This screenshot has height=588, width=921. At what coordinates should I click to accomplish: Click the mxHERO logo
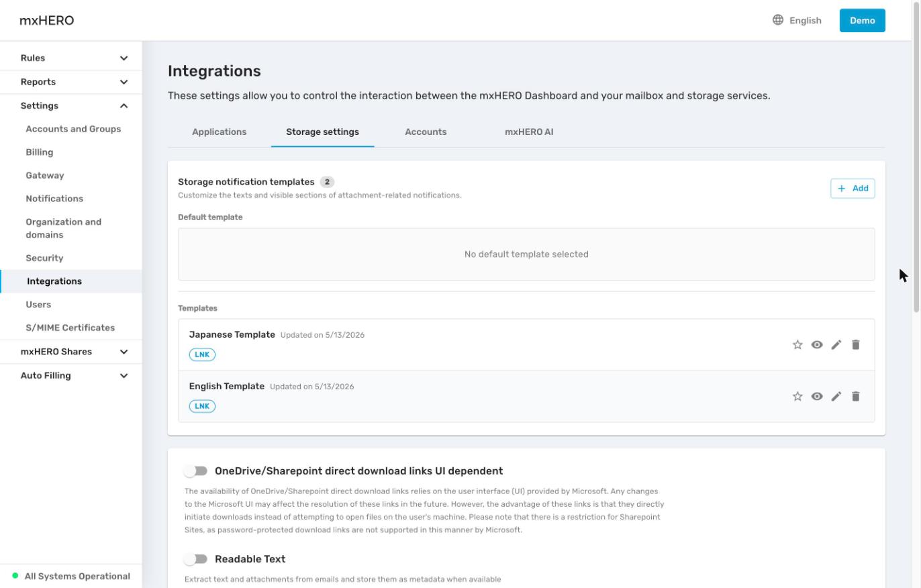pos(47,20)
